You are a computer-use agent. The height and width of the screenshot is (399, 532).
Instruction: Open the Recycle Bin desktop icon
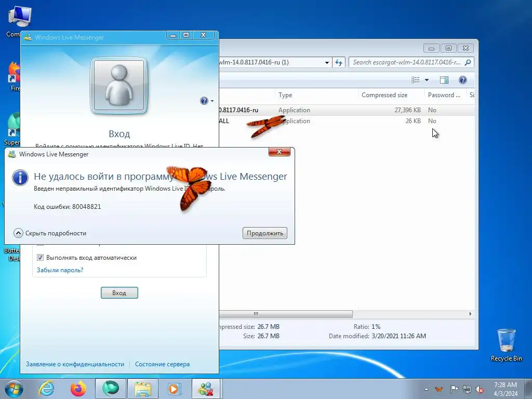coord(506,345)
